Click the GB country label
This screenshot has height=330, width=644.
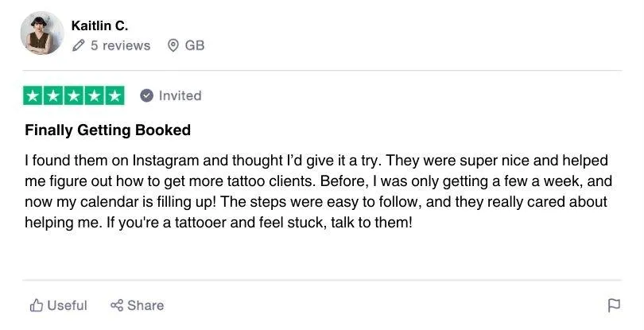(195, 46)
